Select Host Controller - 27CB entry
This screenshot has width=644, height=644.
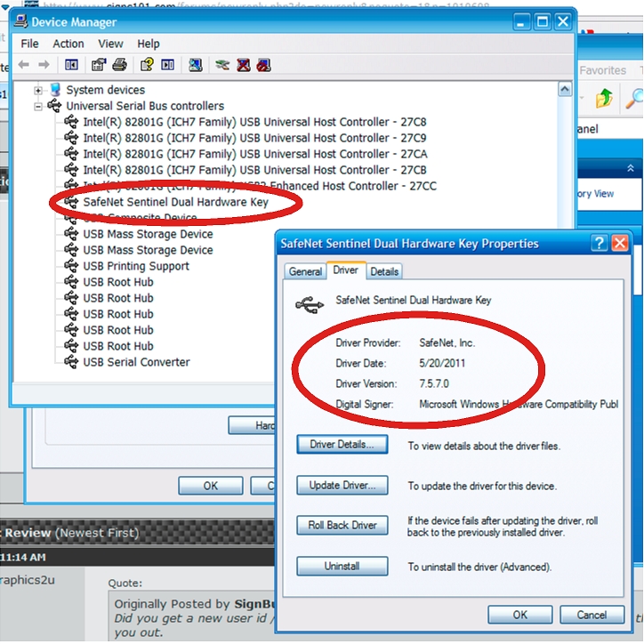click(x=254, y=170)
